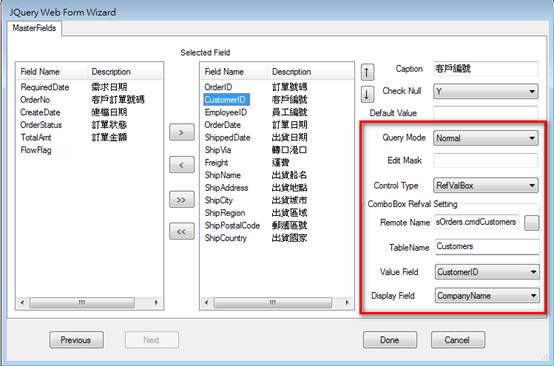
Task: Select CustomerID in Selected Field list
Action: (x=226, y=100)
